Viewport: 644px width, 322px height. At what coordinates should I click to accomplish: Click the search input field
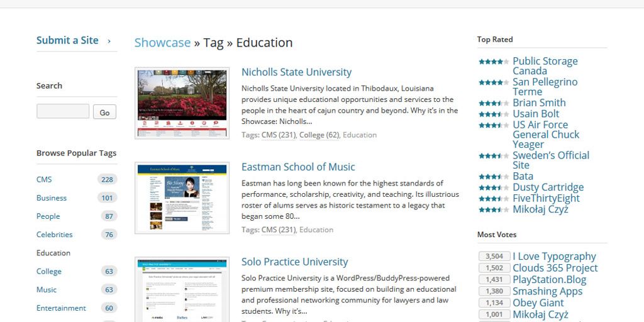tap(63, 111)
